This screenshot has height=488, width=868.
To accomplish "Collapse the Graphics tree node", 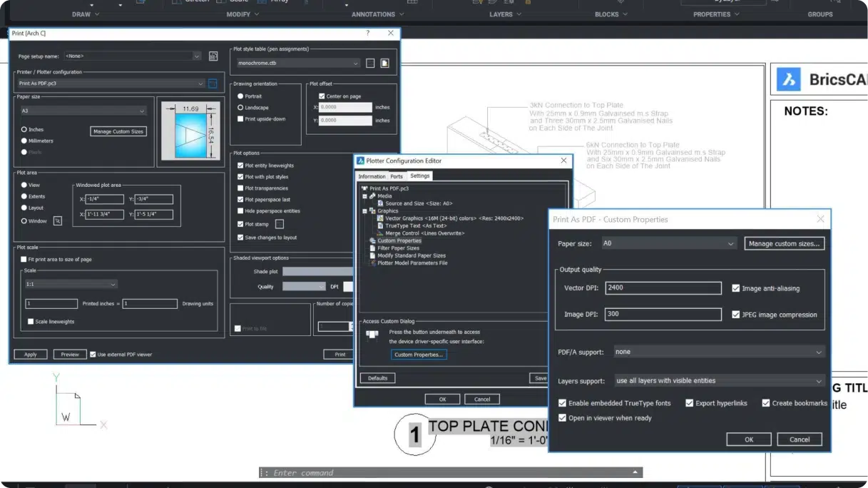I will (x=365, y=211).
